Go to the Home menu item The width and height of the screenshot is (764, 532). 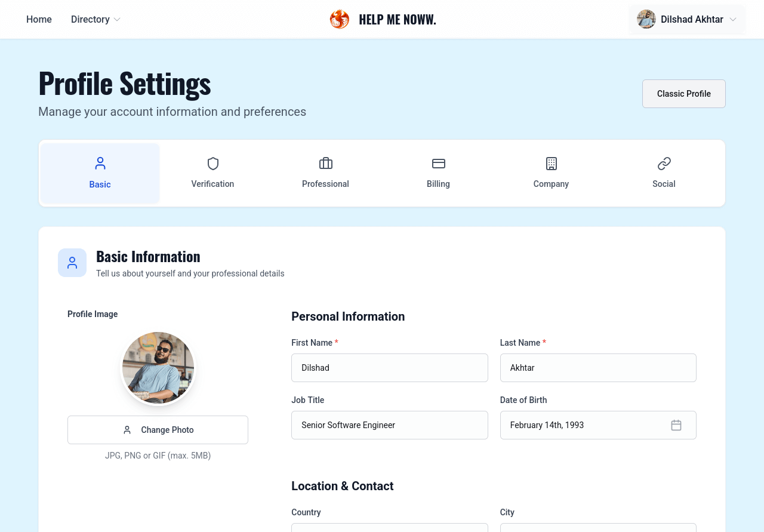(x=39, y=19)
